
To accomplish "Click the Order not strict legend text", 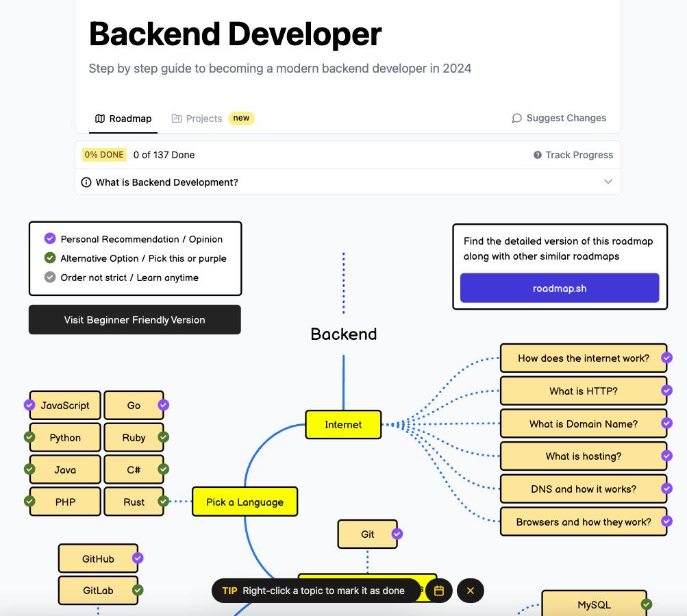I will (x=129, y=278).
